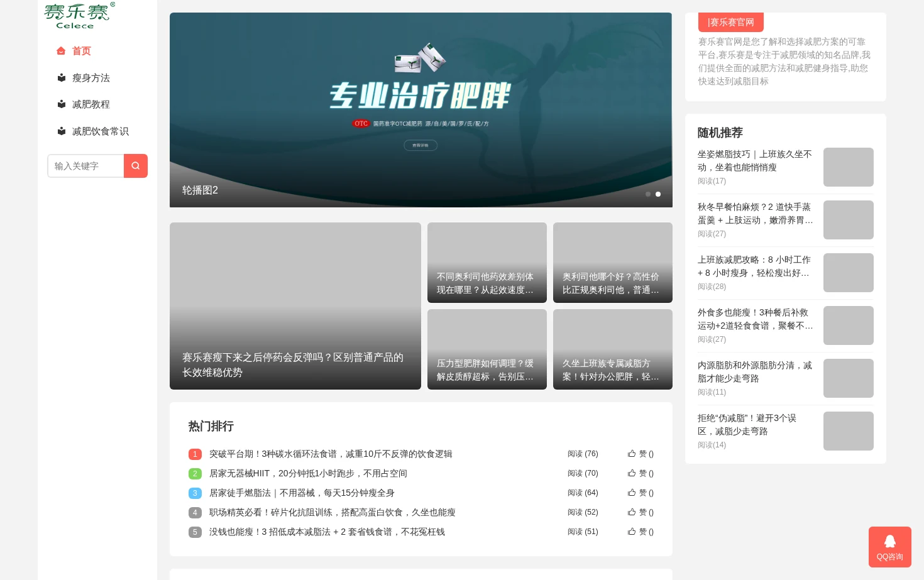Open recommended 拒绝"伪减脂" article title
The image size is (924, 580).
click(747, 425)
